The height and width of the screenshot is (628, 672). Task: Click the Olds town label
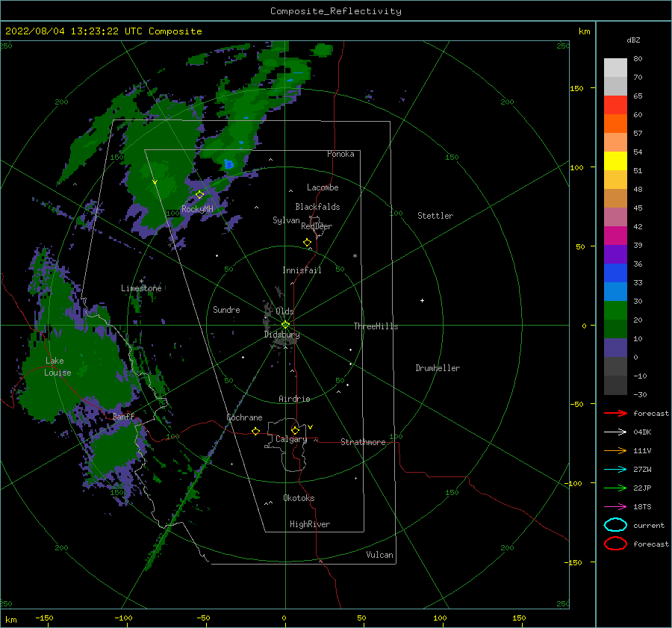click(x=284, y=311)
